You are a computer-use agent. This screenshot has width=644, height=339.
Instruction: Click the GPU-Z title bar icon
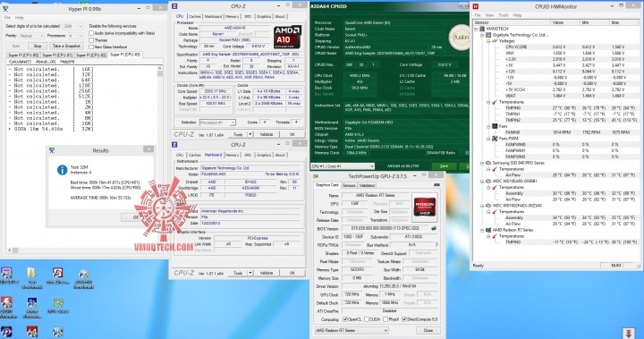tap(317, 176)
